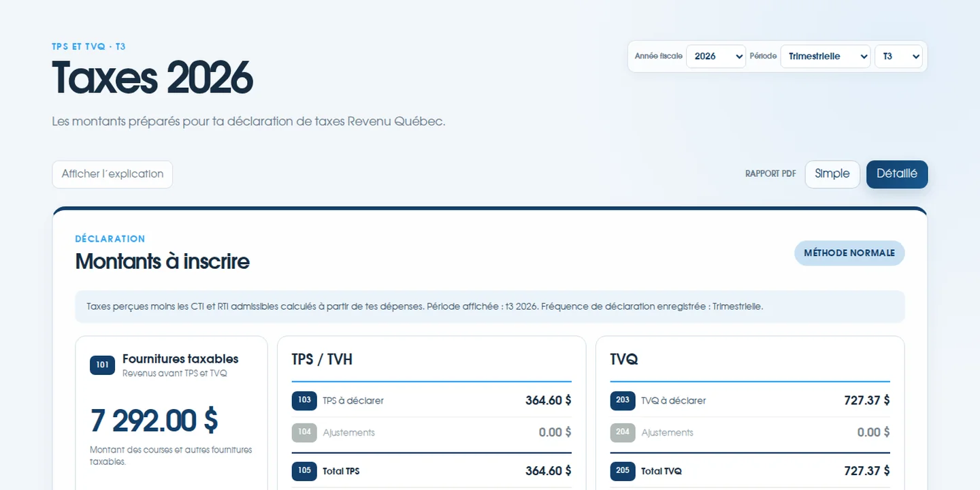The image size is (980, 490).
Task: Click line 101 badge for Fournitures taxables
Action: pos(102,365)
